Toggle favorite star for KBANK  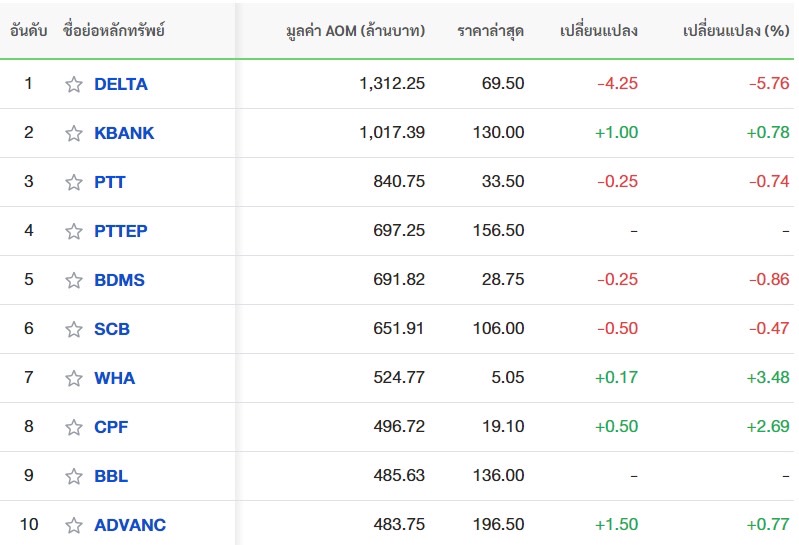coord(74,133)
